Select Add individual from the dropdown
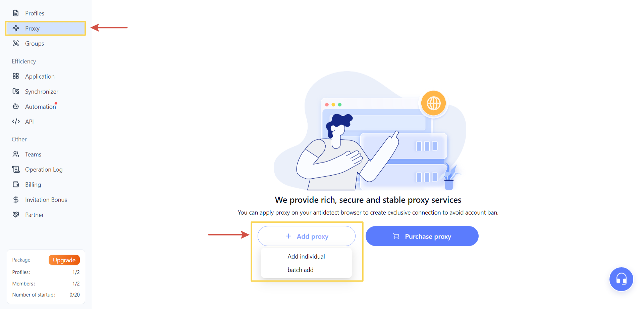Viewport: 644px width, 309px height. (x=306, y=256)
